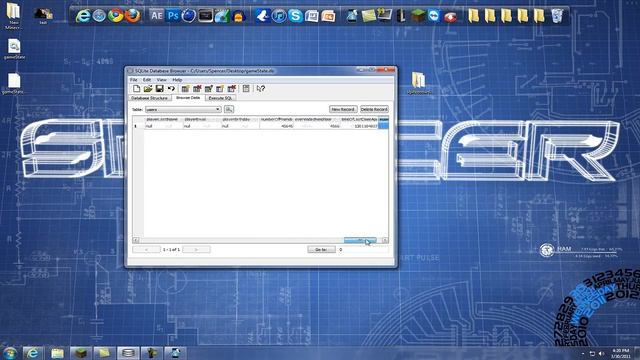
Task: Launch Internet Explorer from the top dock
Action: (x=83, y=16)
